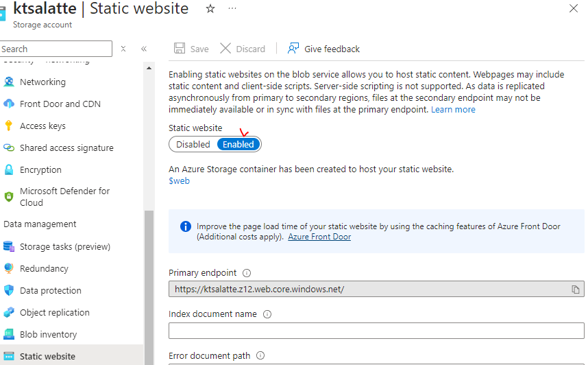Click Give feedback
The height and width of the screenshot is (365, 588).
click(323, 49)
